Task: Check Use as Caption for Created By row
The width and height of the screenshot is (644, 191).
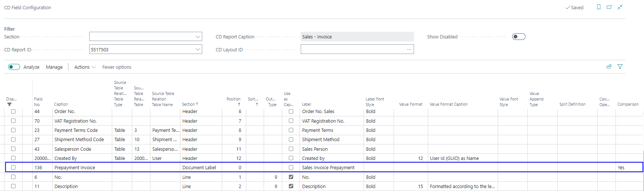Action: [291, 158]
